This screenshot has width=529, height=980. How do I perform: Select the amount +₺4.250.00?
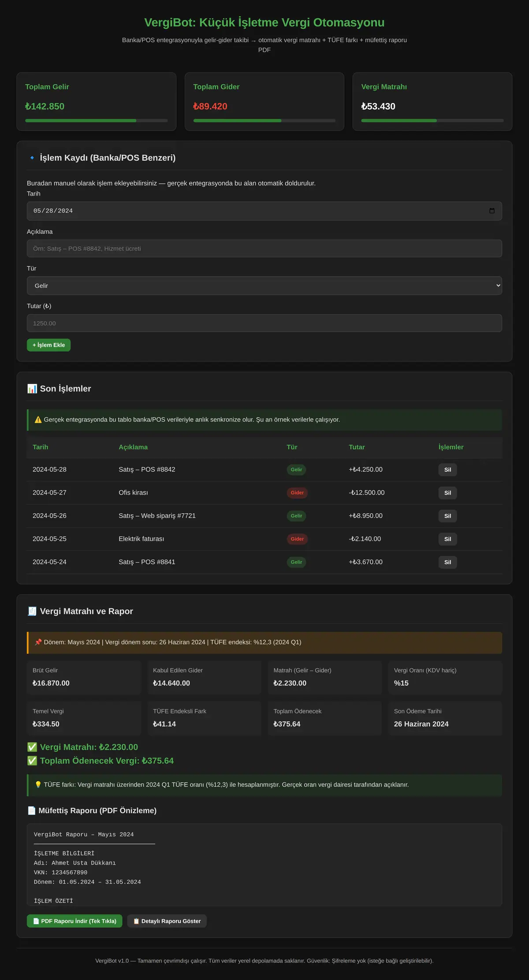tap(365, 470)
